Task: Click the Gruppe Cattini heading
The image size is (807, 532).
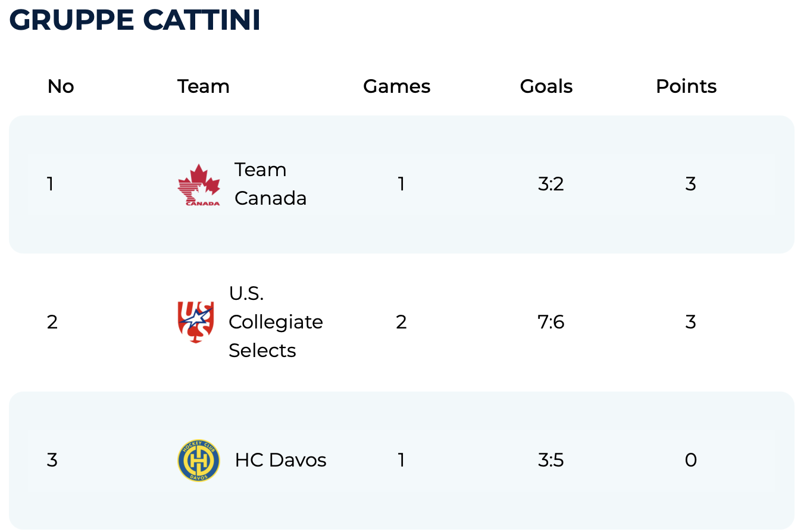Action: point(134,21)
